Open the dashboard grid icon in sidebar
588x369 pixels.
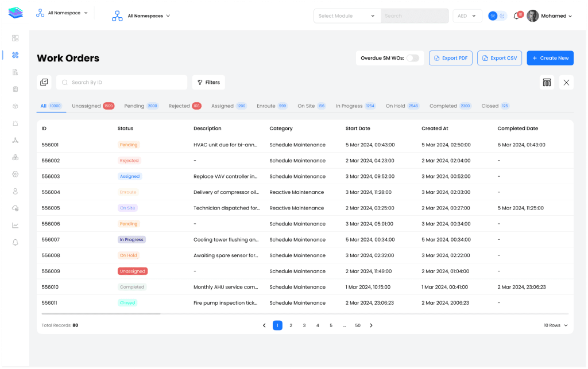pyautogui.click(x=16, y=38)
